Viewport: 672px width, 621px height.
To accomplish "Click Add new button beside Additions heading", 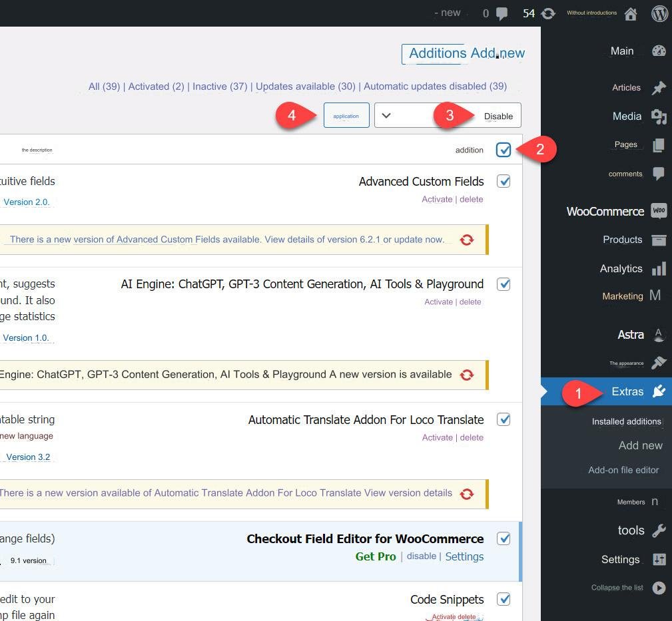I will point(497,53).
